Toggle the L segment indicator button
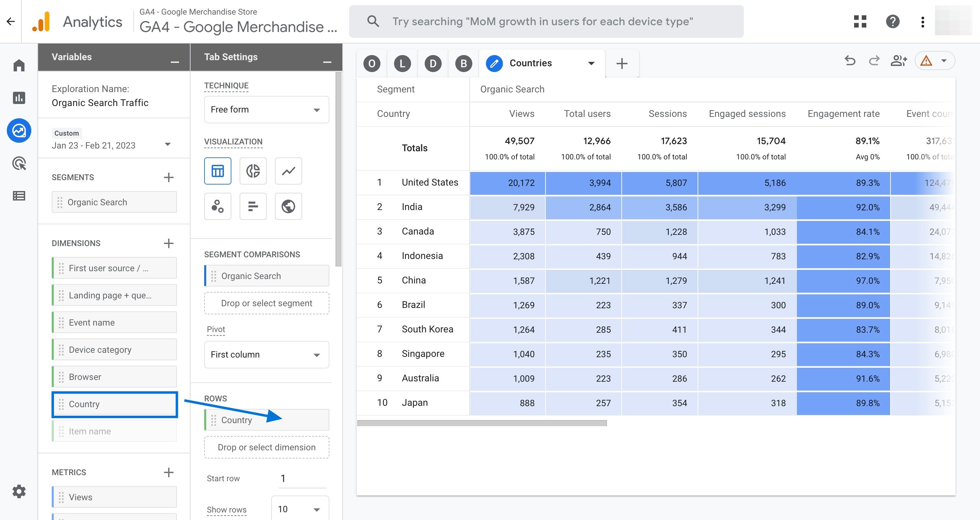 coord(402,63)
